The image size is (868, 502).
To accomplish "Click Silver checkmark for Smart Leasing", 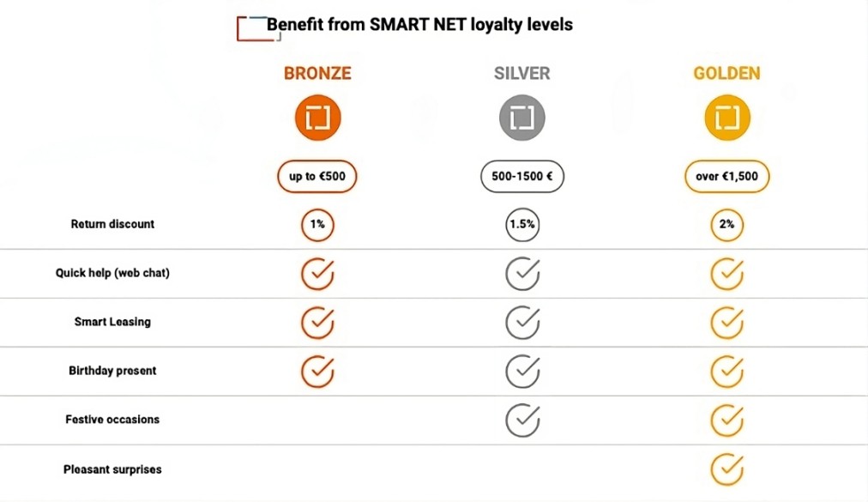I will point(521,323).
